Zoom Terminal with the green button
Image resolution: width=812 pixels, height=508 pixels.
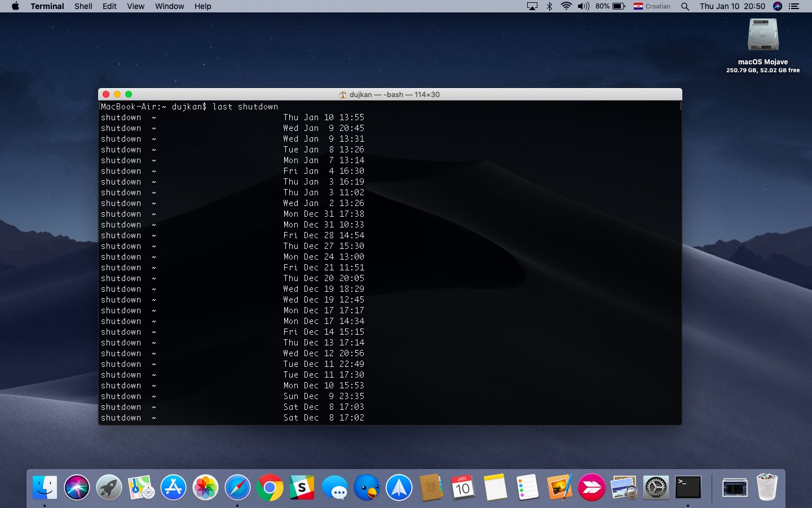(x=129, y=94)
